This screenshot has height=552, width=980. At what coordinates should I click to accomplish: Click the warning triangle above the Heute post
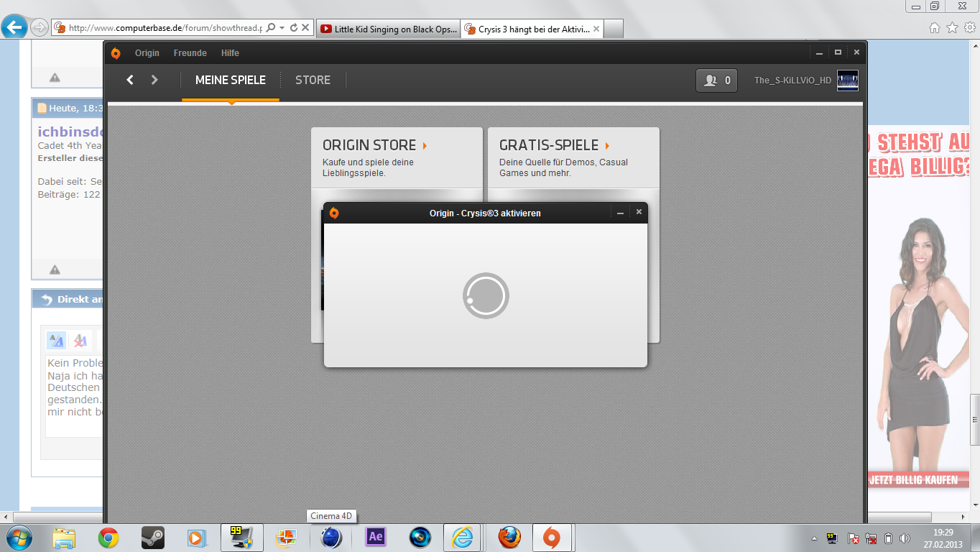click(55, 78)
